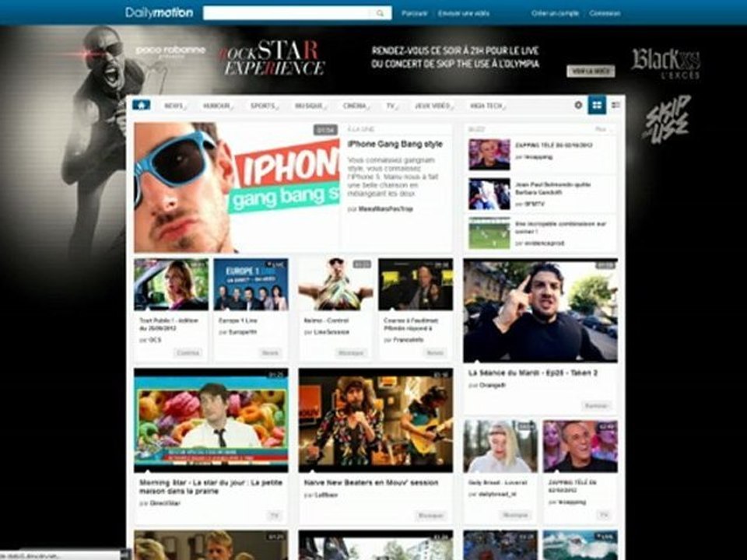Open the football pitch buzz thumbnail
This screenshot has width=747, height=560.
pyautogui.click(x=489, y=233)
